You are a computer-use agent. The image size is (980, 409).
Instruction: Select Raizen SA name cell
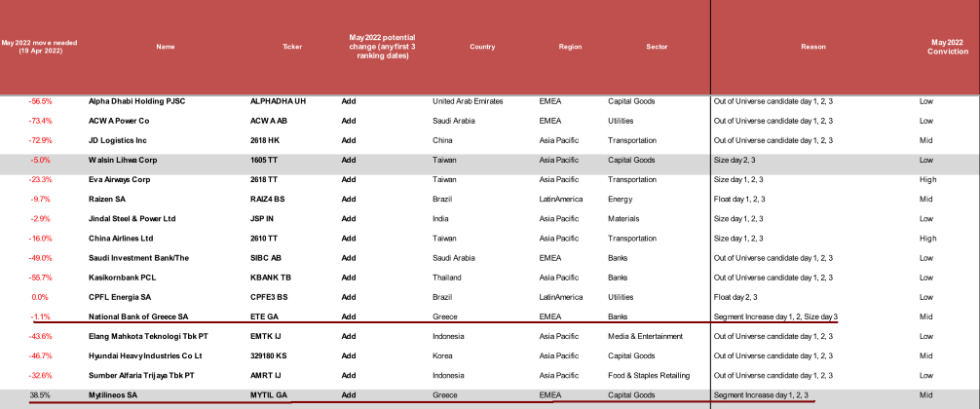pyautogui.click(x=105, y=200)
